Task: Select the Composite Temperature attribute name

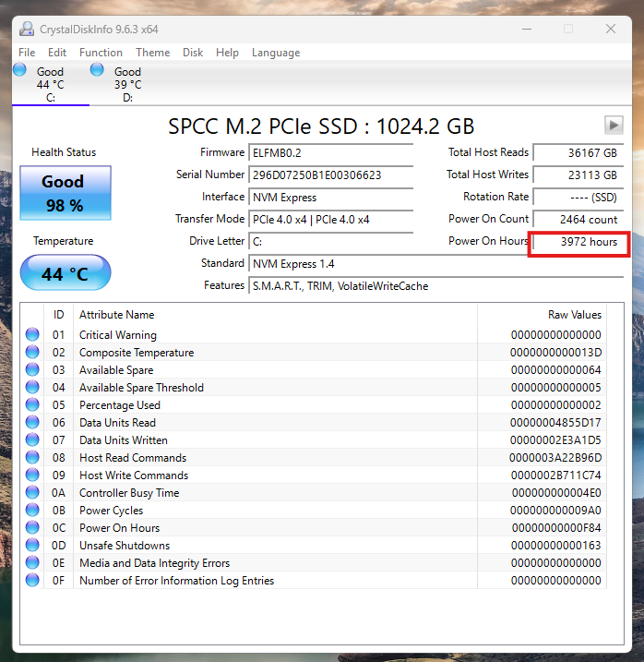Action: 137,353
